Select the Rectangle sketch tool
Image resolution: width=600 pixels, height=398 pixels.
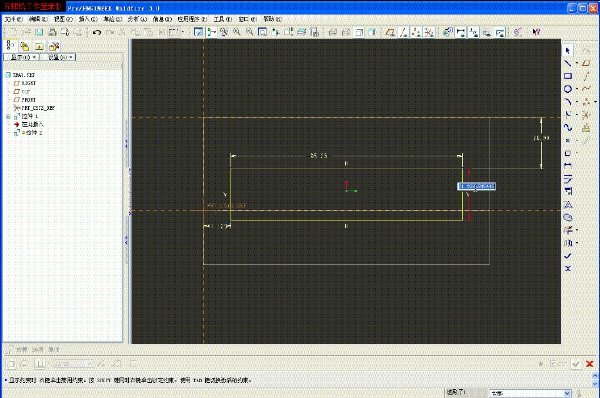click(568, 76)
